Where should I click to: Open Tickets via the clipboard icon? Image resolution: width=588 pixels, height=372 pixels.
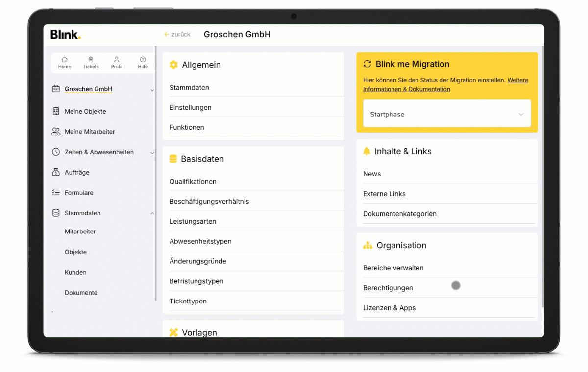point(91,60)
